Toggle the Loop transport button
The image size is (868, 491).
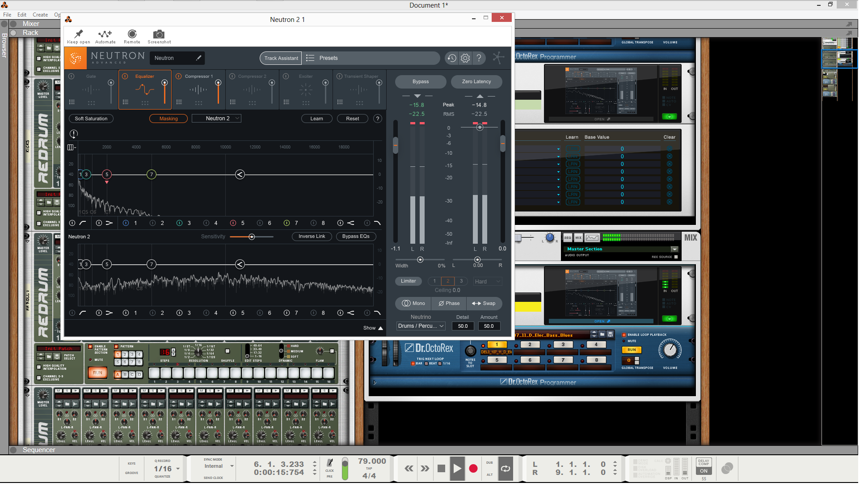[x=506, y=468]
